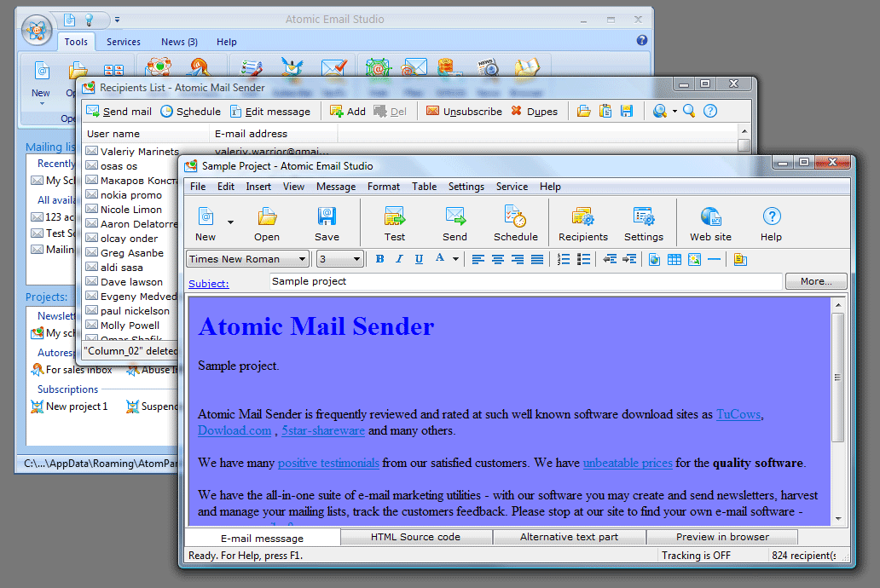
Task: Align text right
Action: tap(517, 259)
